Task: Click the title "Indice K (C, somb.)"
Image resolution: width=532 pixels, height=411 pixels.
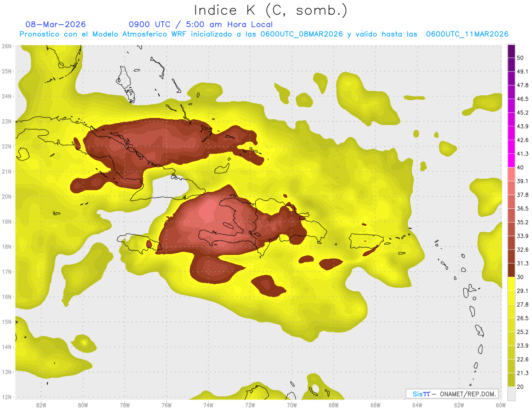Action: [x=270, y=10]
